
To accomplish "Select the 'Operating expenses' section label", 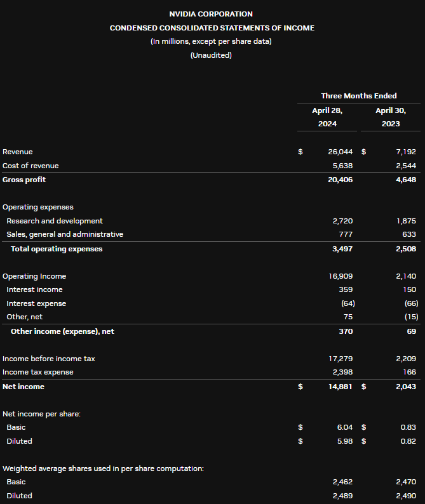I will (38, 207).
